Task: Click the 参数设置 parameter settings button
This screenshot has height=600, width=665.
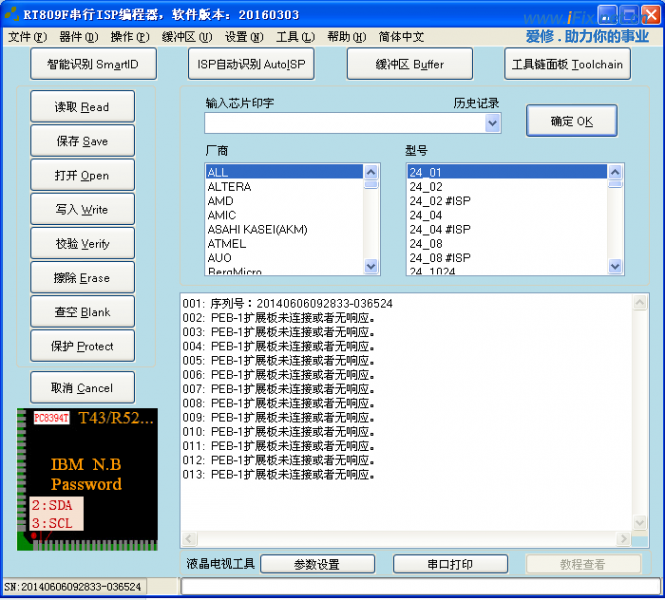Action: tap(317, 564)
